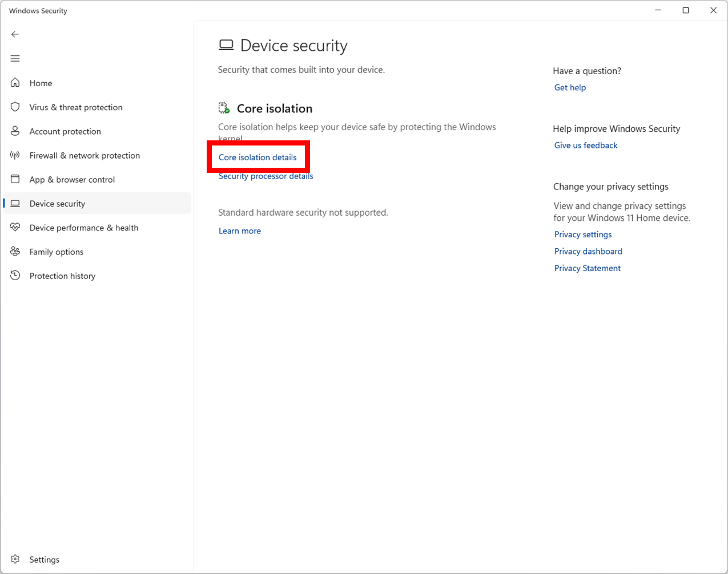Click the Get help link
Viewport: 728px width, 574px height.
coord(570,87)
